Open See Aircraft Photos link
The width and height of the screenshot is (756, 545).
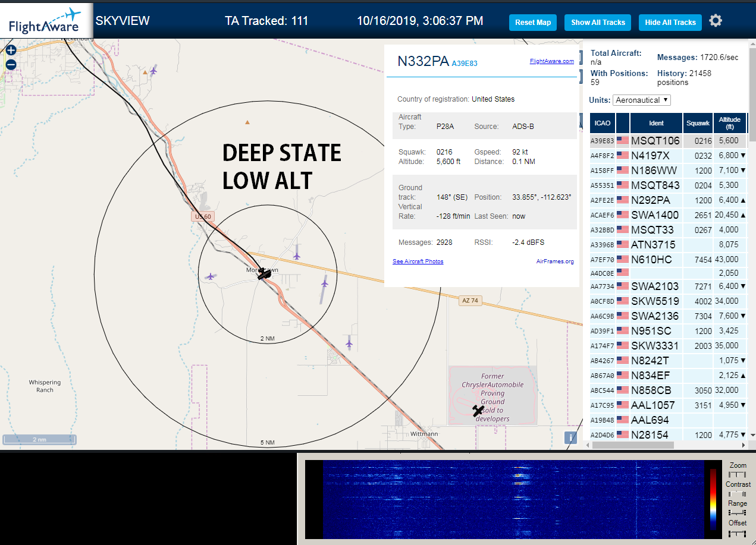(418, 262)
